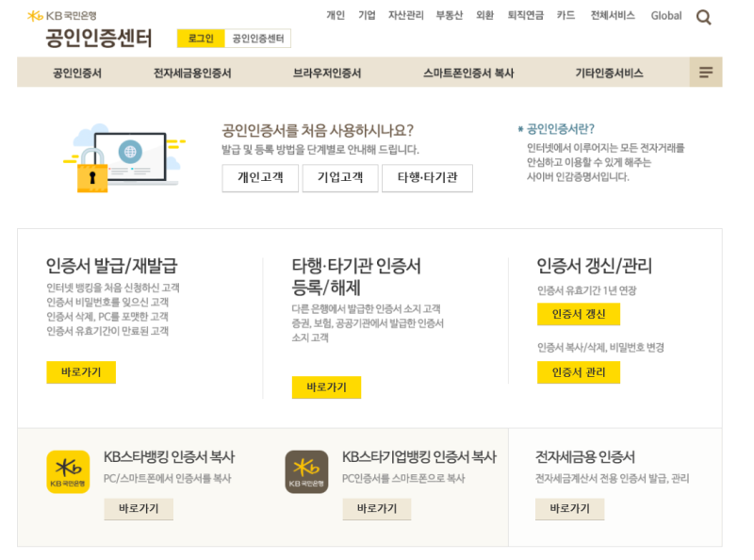Click the laptop and padlock illustration
This screenshot has width=754, height=560.
(x=123, y=157)
